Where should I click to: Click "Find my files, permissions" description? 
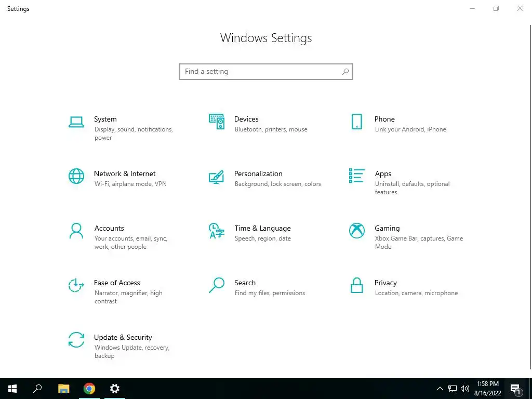270,293
